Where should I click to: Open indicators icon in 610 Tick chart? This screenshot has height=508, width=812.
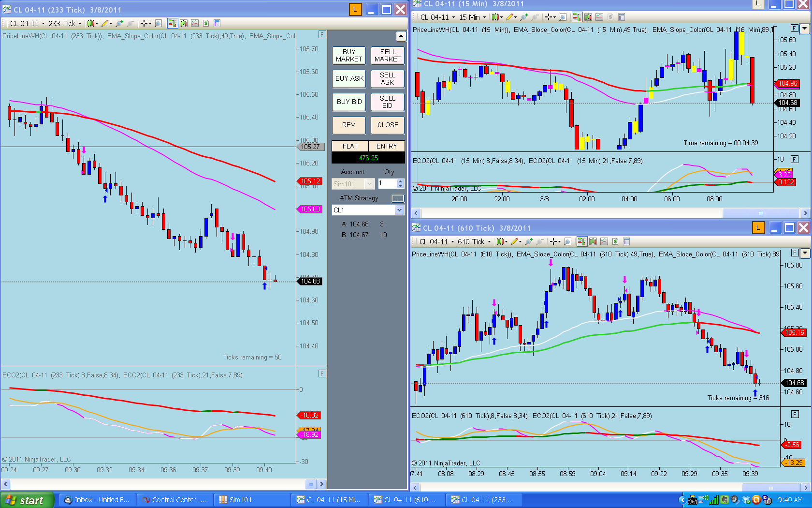click(604, 242)
